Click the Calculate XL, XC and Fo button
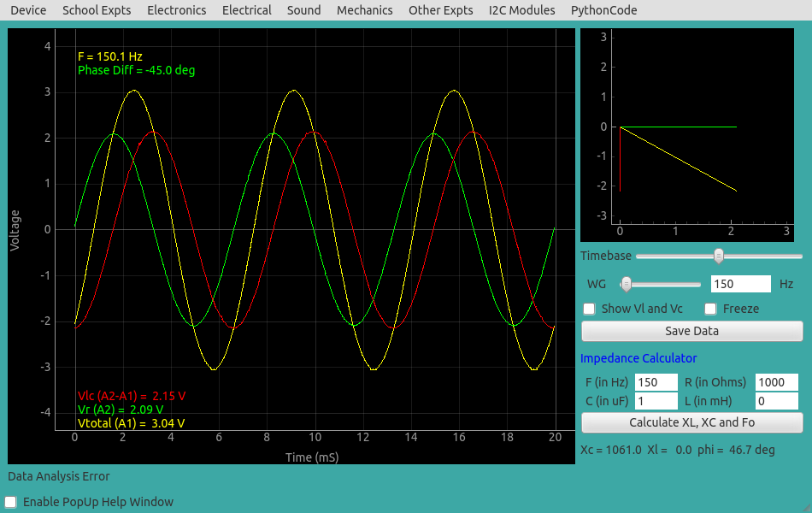Viewport: 812px width, 513px height. [691, 422]
